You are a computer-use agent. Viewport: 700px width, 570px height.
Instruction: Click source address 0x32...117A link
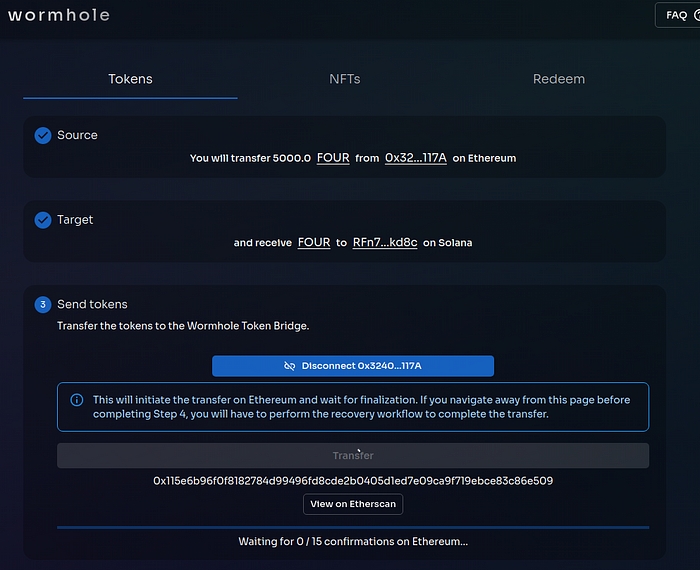click(415, 158)
